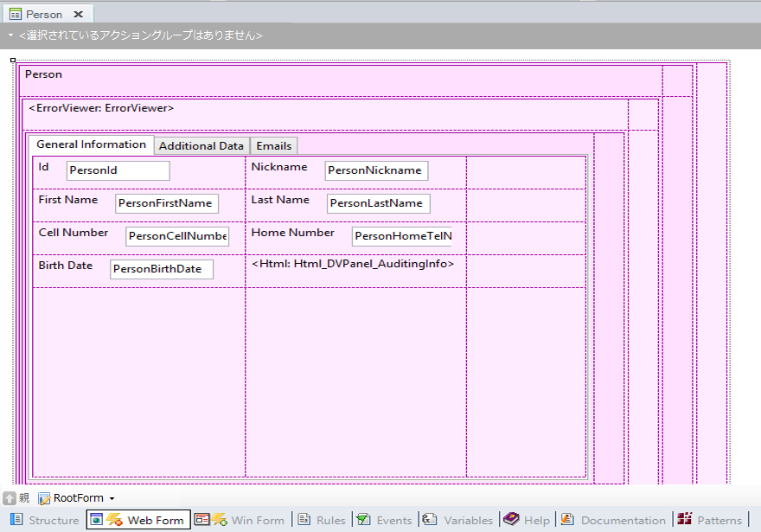Click the Variables tab icon

pos(431,520)
